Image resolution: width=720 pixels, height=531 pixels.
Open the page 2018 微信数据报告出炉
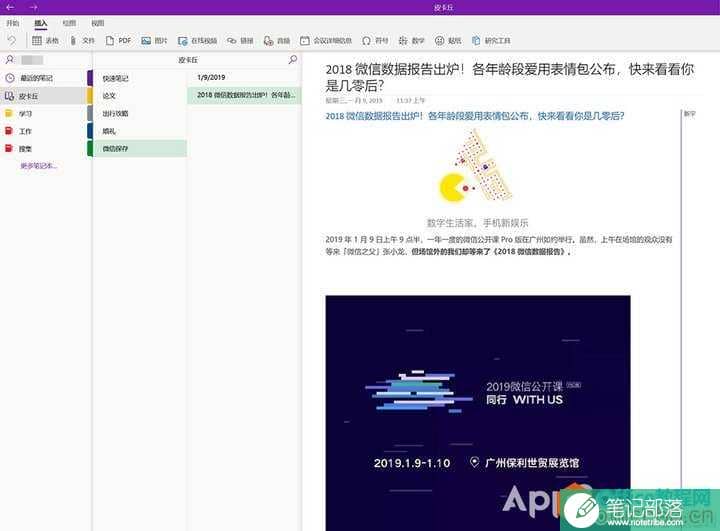[x=244, y=95]
